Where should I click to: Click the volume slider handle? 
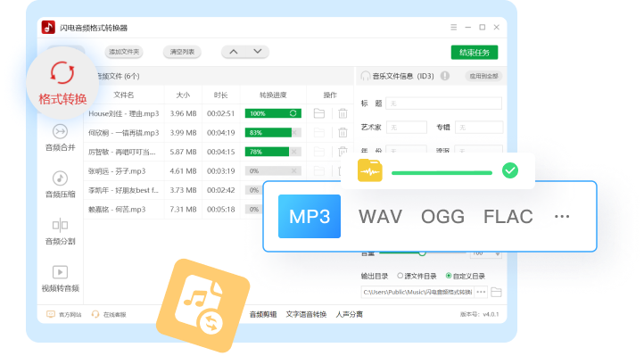click(422, 253)
